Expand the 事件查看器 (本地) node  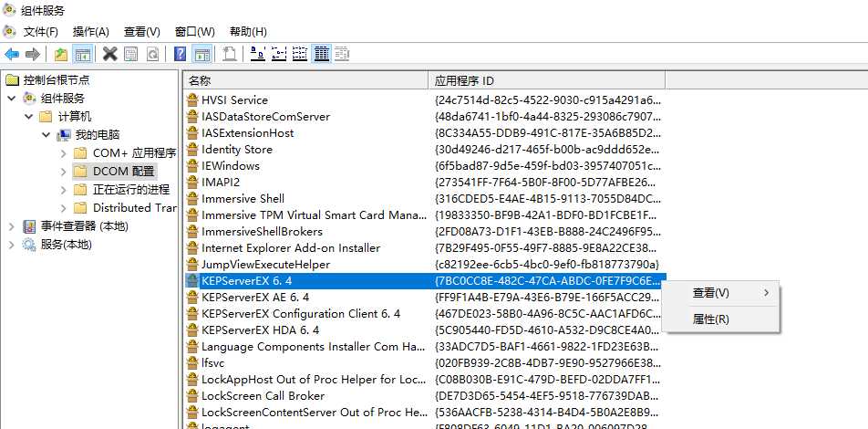[12, 226]
